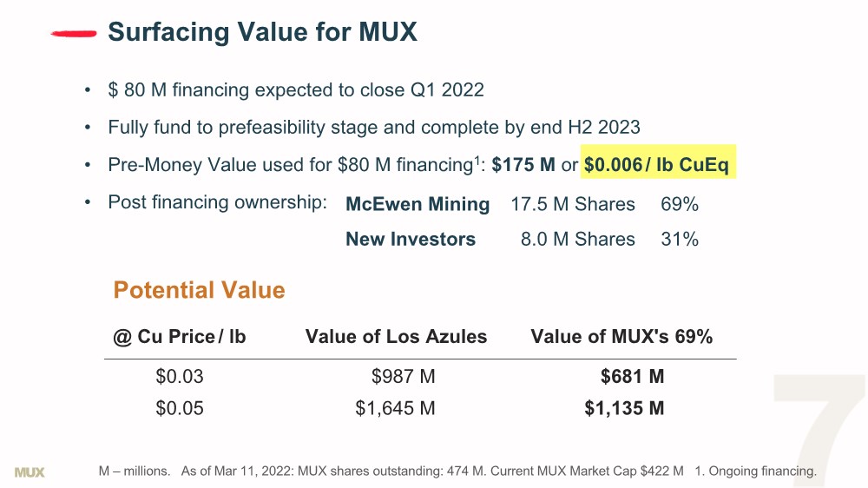
Task: Click the bold $175 M pre-money value
Action: [523, 166]
